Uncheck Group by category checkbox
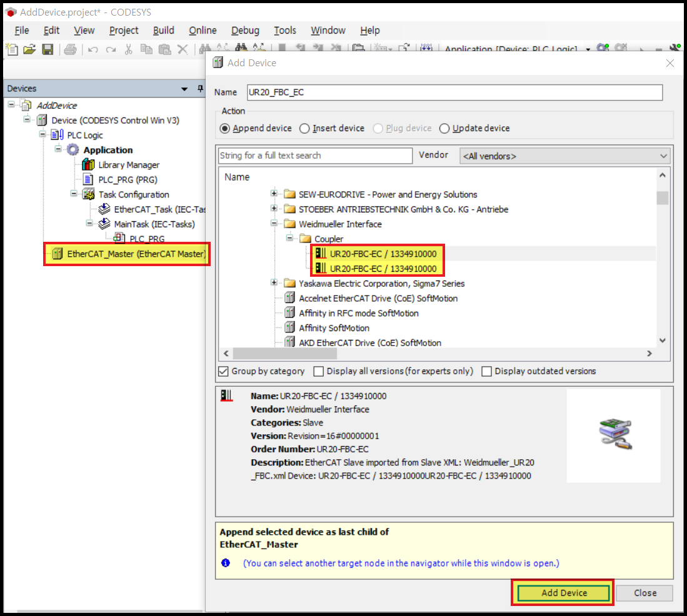 [x=223, y=371]
